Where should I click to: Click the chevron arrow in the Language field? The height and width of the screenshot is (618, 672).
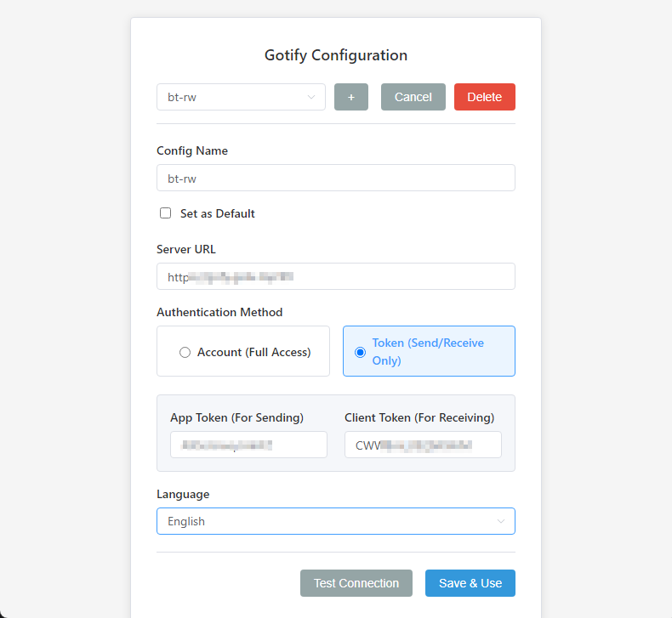coord(500,521)
